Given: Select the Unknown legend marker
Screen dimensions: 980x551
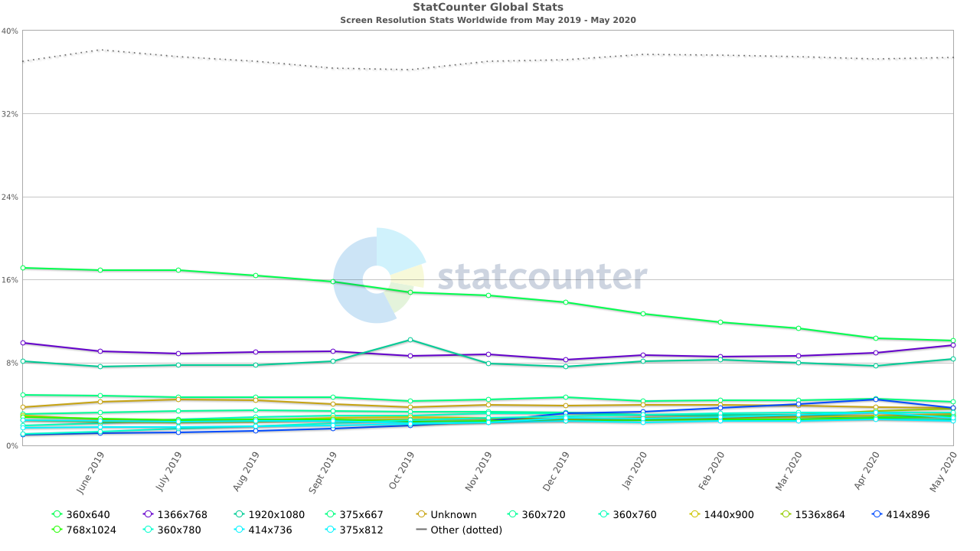Looking at the screenshot, I should (x=421, y=514).
